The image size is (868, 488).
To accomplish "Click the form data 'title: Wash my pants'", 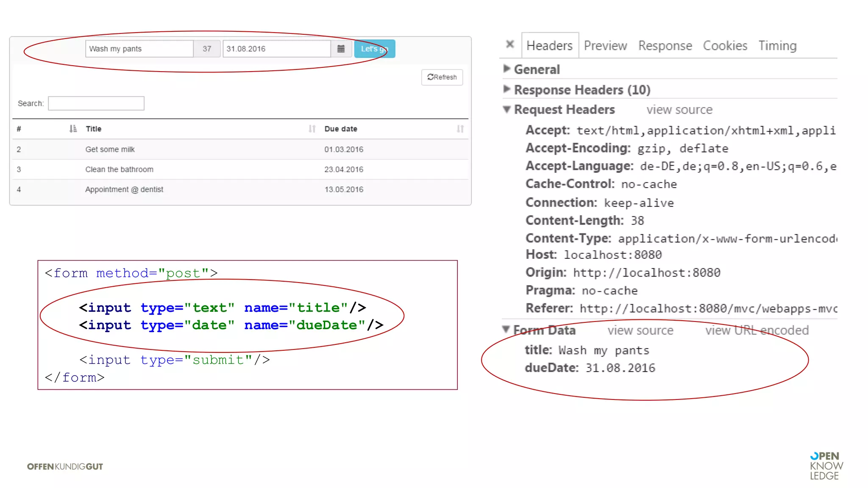I will coord(587,350).
